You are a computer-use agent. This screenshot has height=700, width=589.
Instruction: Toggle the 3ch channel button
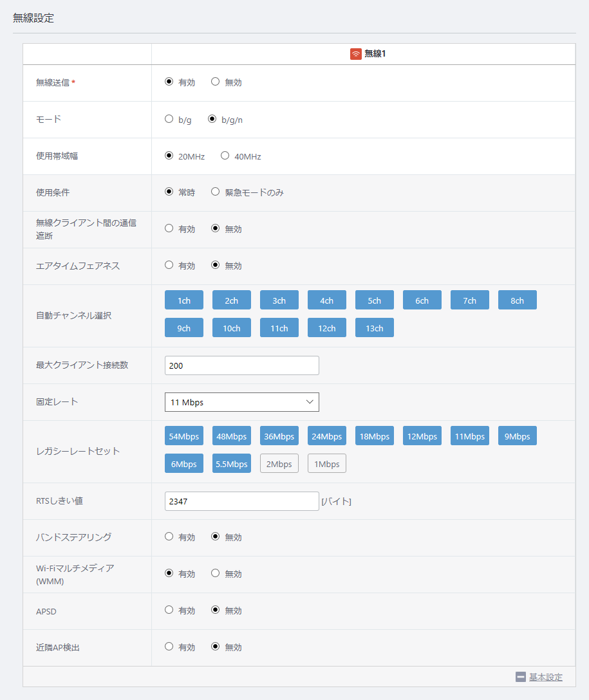pyautogui.click(x=279, y=300)
